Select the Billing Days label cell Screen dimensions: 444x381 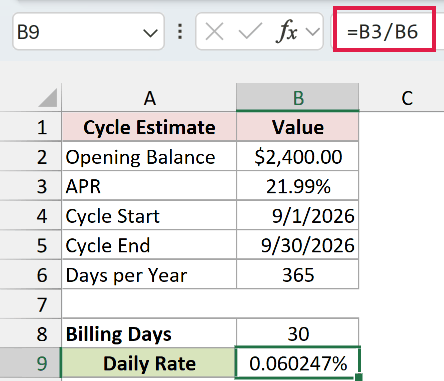(149, 333)
